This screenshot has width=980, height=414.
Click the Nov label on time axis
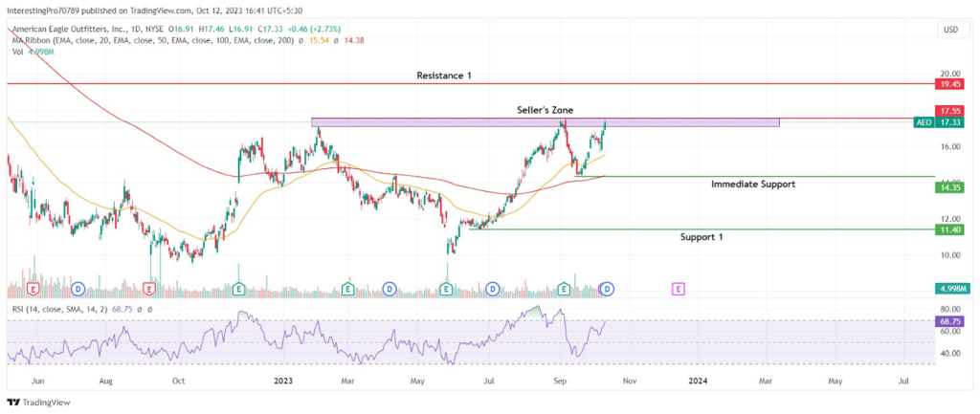(629, 380)
